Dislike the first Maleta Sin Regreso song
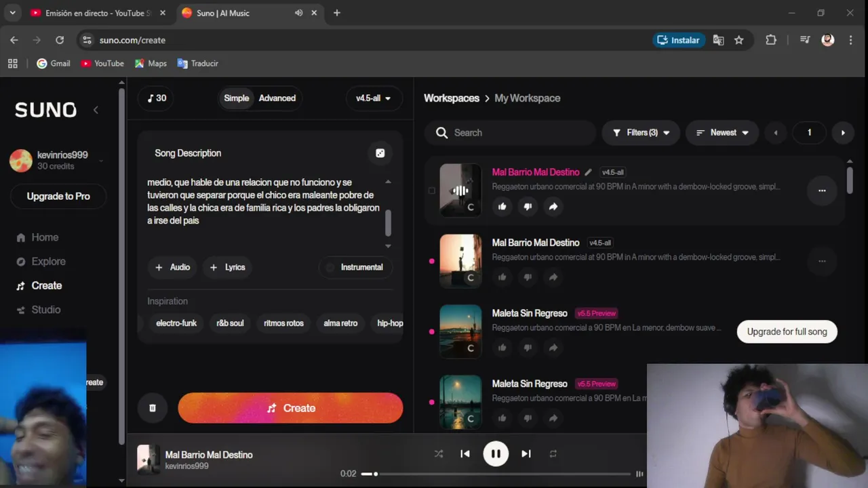Viewport: 868px width, 488px height. click(528, 348)
